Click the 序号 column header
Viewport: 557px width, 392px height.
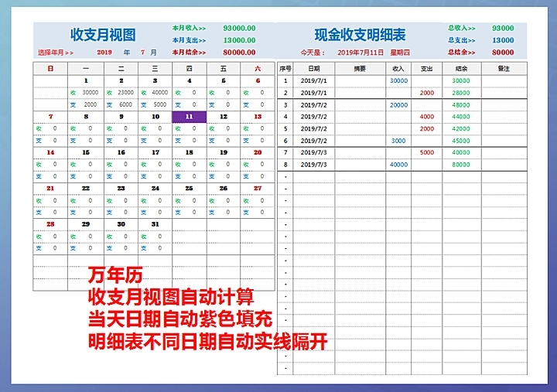285,69
